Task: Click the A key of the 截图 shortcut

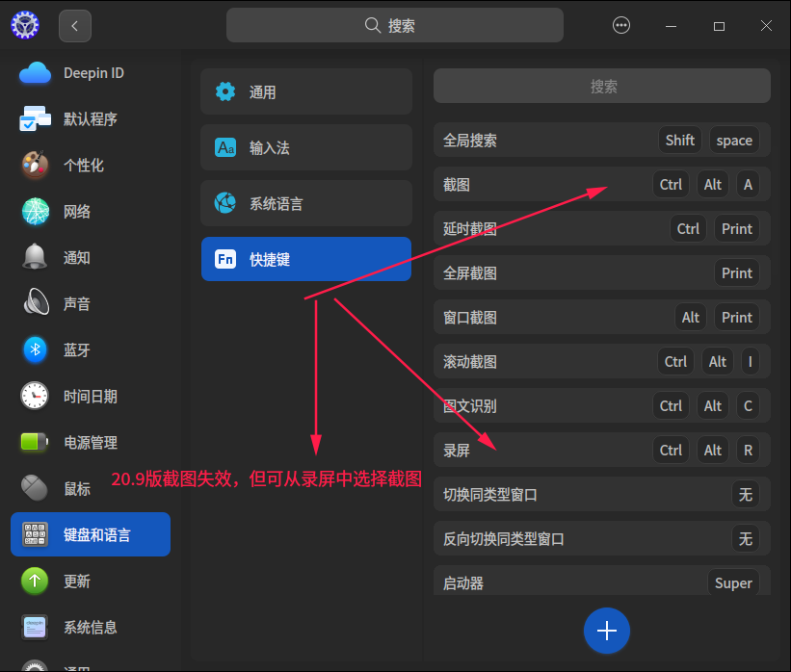Action: click(748, 185)
